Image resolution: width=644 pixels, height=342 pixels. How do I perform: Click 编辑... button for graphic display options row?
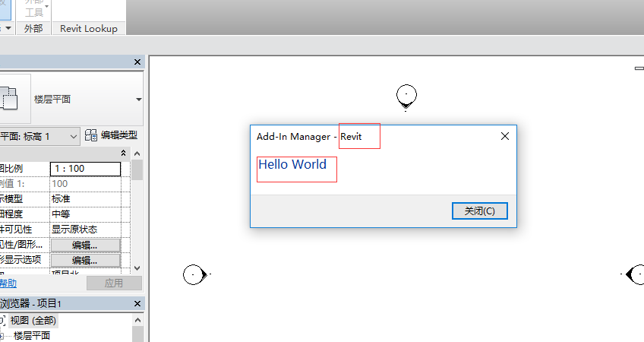pos(85,260)
